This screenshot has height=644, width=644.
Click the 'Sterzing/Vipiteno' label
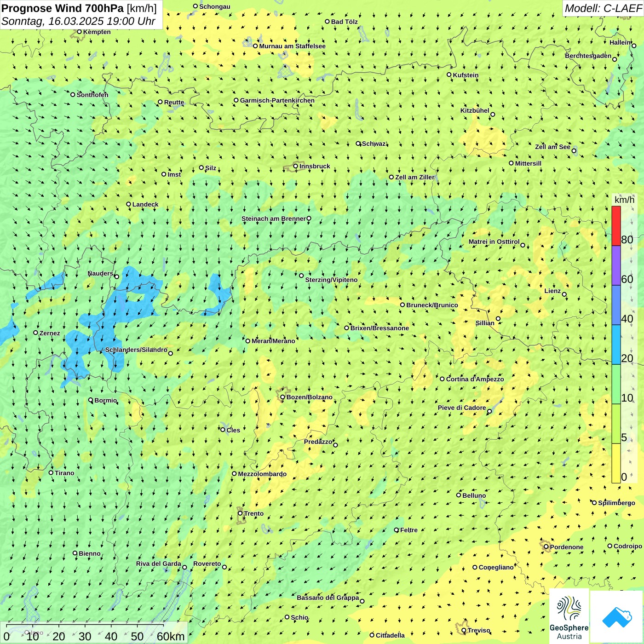click(x=331, y=280)
